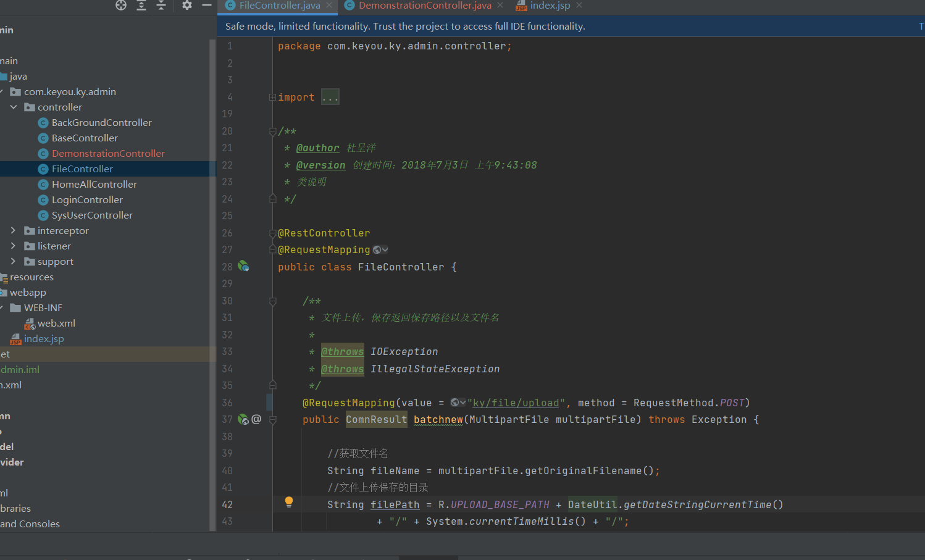Open LoginController class

(x=87, y=199)
